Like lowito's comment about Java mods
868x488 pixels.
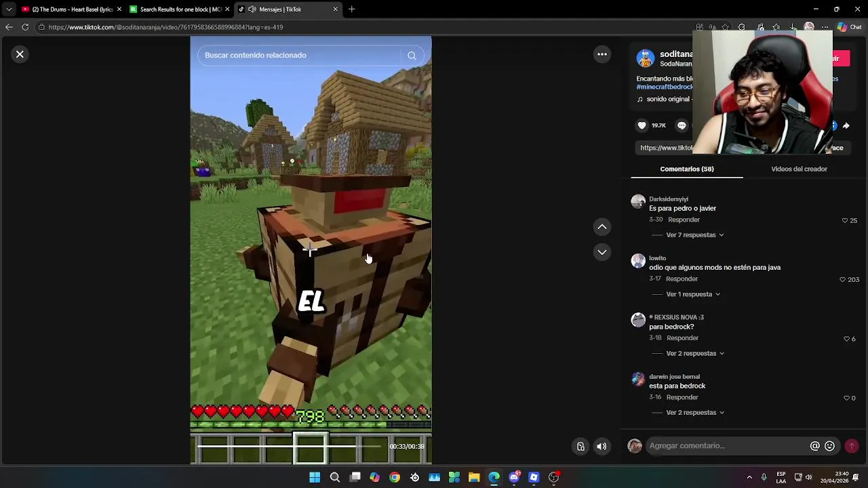(x=843, y=279)
